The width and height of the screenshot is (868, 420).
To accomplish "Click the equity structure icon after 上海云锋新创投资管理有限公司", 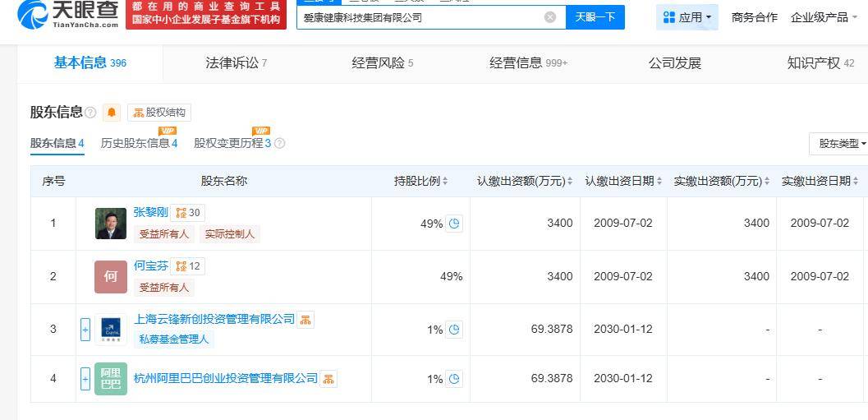I will (x=305, y=320).
